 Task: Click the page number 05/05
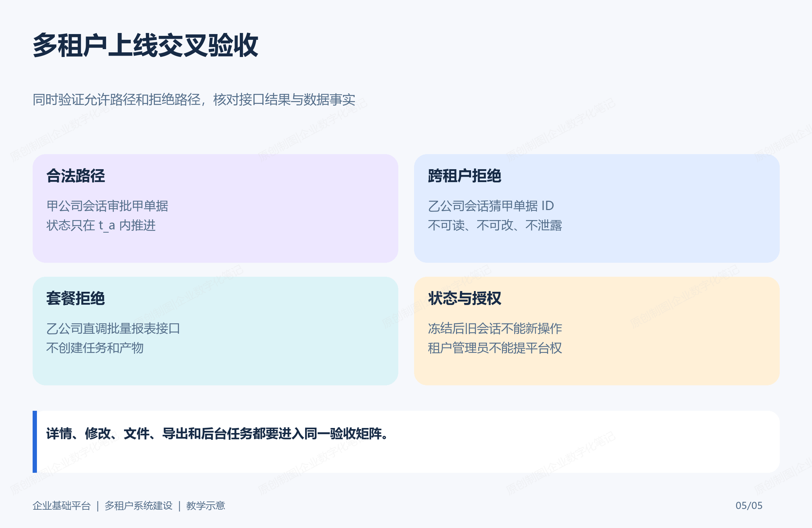pyautogui.click(x=749, y=506)
